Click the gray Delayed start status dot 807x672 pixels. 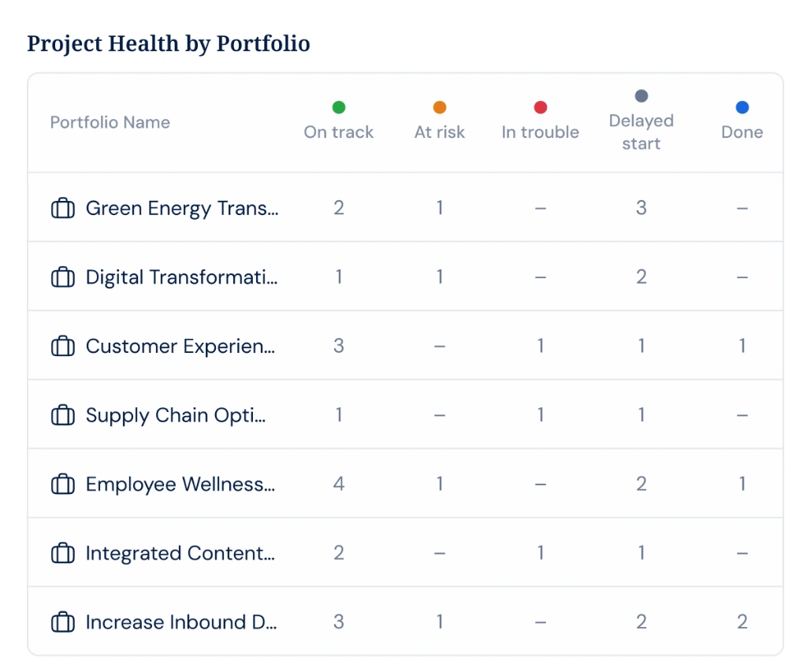(642, 95)
